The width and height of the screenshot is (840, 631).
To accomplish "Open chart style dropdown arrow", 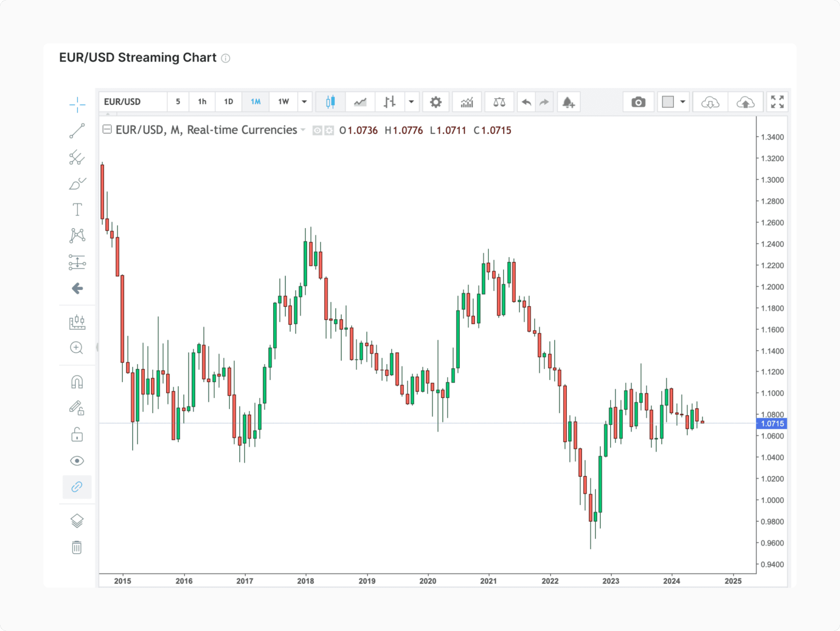I will [412, 102].
